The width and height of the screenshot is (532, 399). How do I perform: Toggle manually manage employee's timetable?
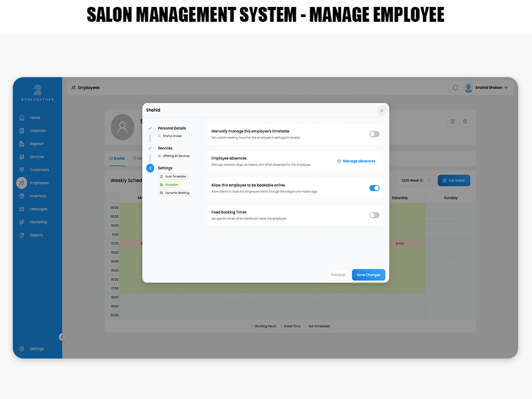(x=374, y=134)
